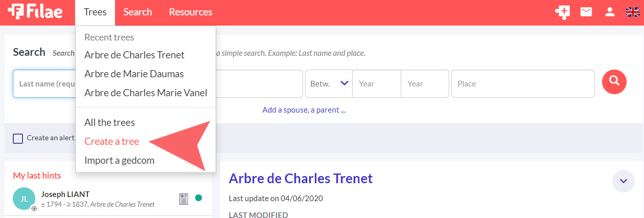Open the Search menu in navigation bar

pyautogui.click(x=137, y=12)
